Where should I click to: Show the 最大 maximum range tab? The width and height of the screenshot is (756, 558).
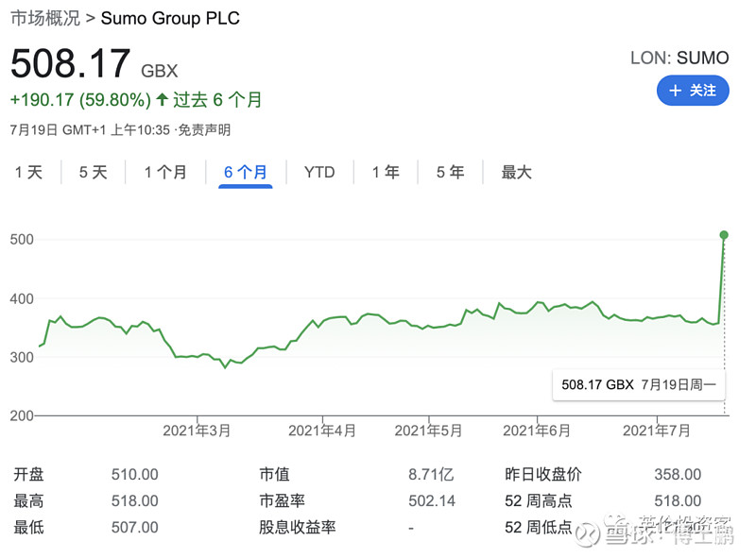pyautogui.click(x=516, y=172)
